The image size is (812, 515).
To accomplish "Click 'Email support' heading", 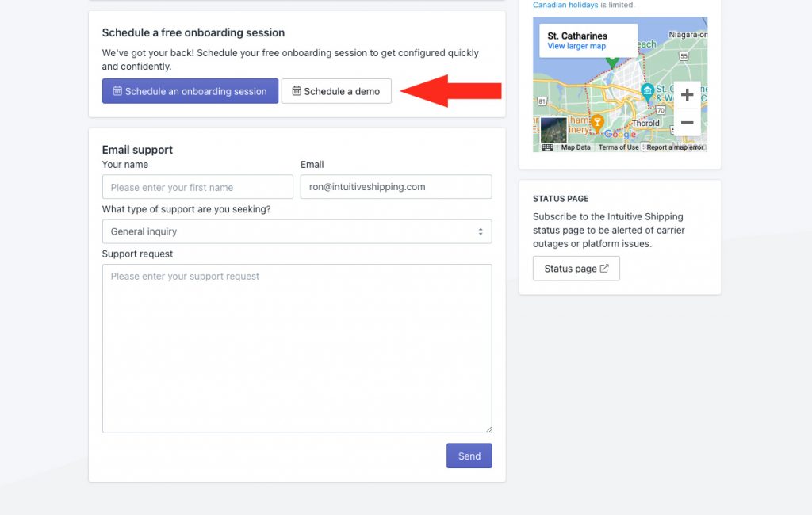I will (x=137, y=150).
